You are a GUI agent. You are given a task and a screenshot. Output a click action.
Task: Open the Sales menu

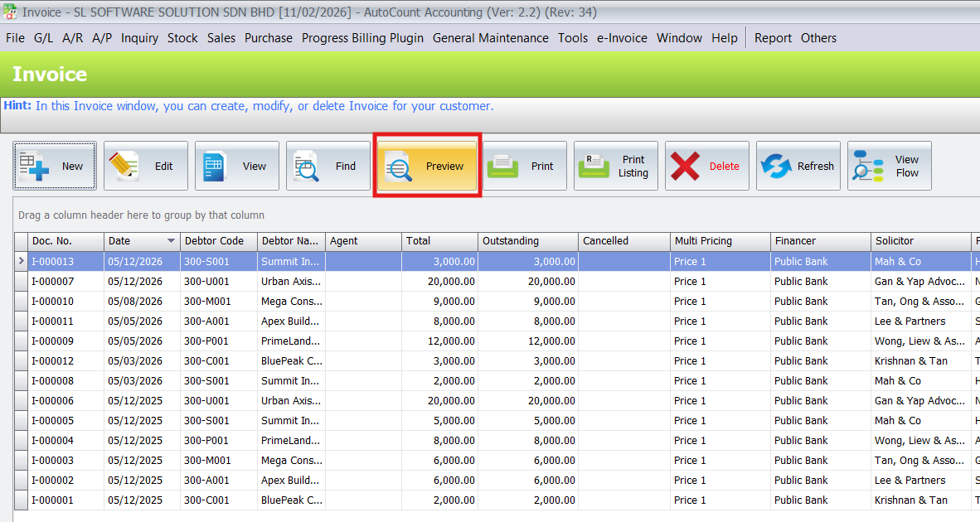pyautogui.click(x=221, y=38)
